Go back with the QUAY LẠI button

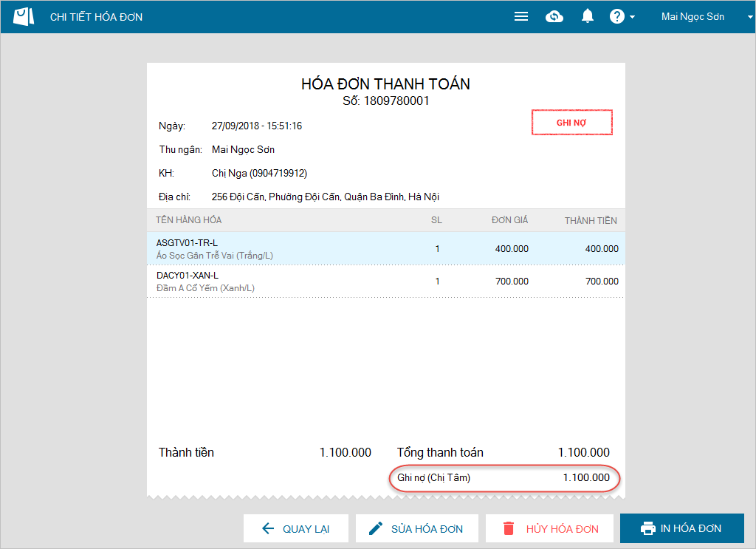tap(295, 528)
